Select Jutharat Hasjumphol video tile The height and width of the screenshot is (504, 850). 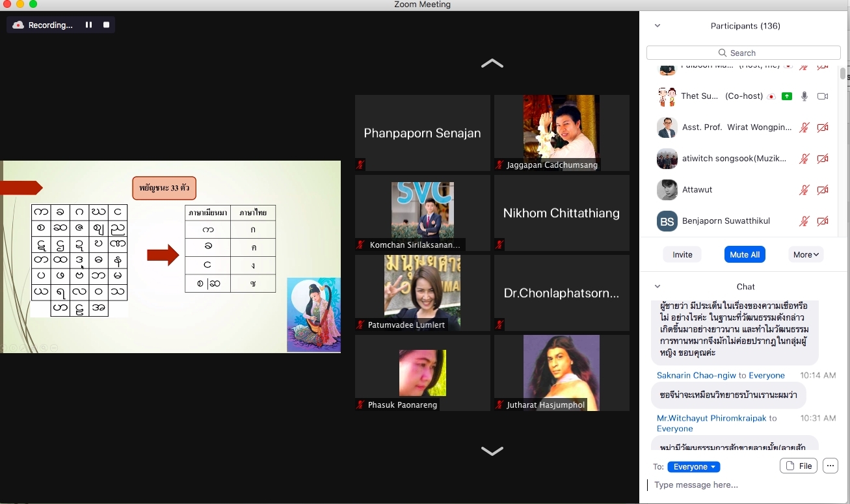pyautogui.click(x=562, y=373)
